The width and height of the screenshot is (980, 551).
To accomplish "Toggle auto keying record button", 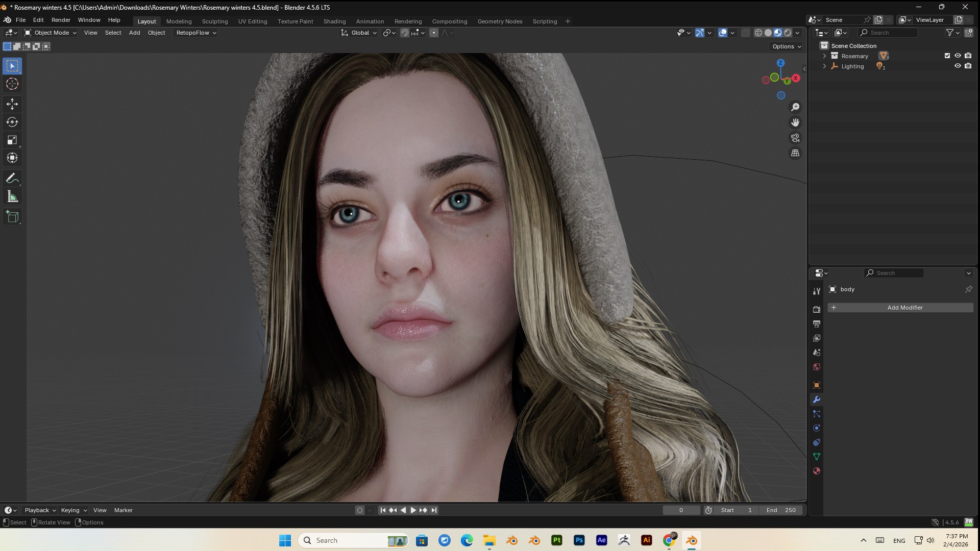I will click(360, 510).
